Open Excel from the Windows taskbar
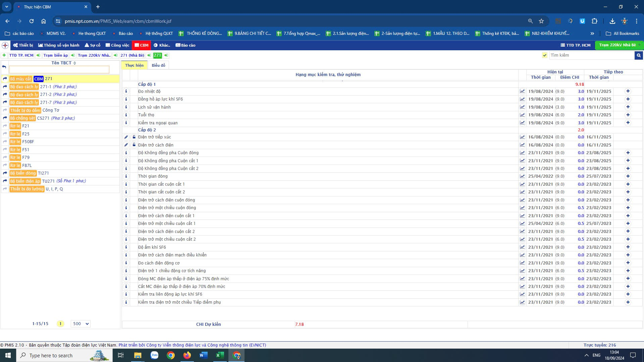The width and height of the screenshot is (644, 362). (220, 355)
